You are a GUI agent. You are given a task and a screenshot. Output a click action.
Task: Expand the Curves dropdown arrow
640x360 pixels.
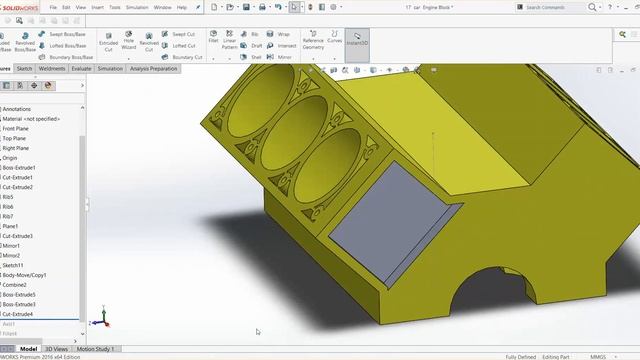(334, 59)
